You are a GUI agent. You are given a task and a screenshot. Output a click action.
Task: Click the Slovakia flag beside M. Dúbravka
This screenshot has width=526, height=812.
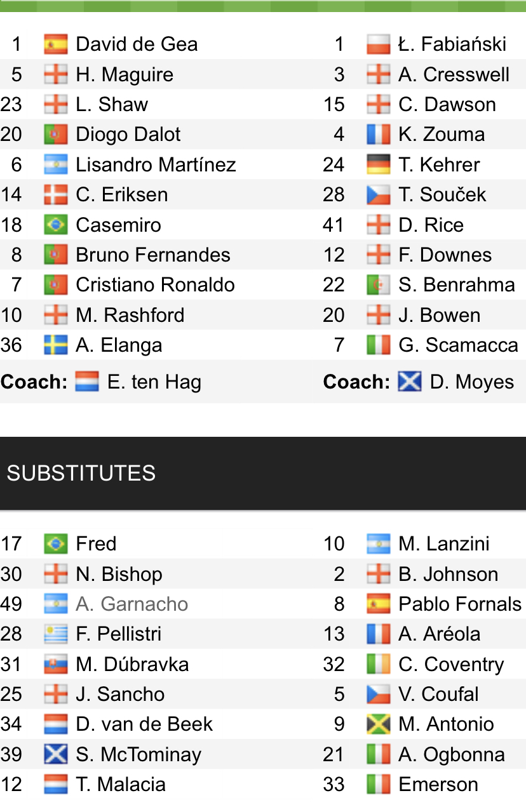(56, 665)
